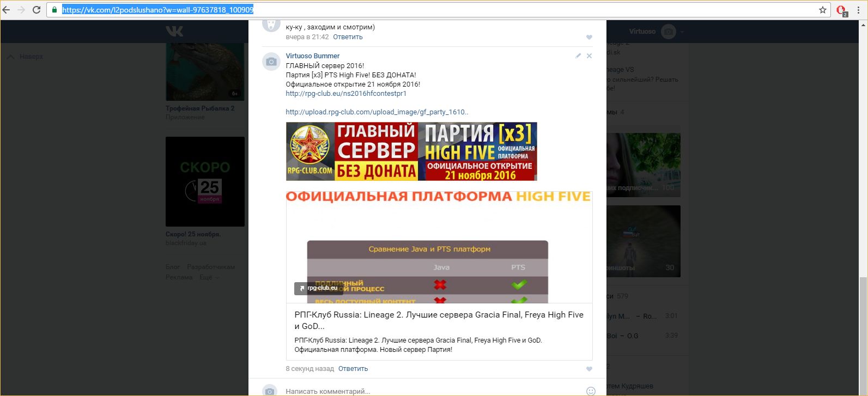This screenshot has height=396, width=868.
Task: Open the rpg-club.eu/ns2016hfcontestpr1 link
Action: click(x=346, y=94)
